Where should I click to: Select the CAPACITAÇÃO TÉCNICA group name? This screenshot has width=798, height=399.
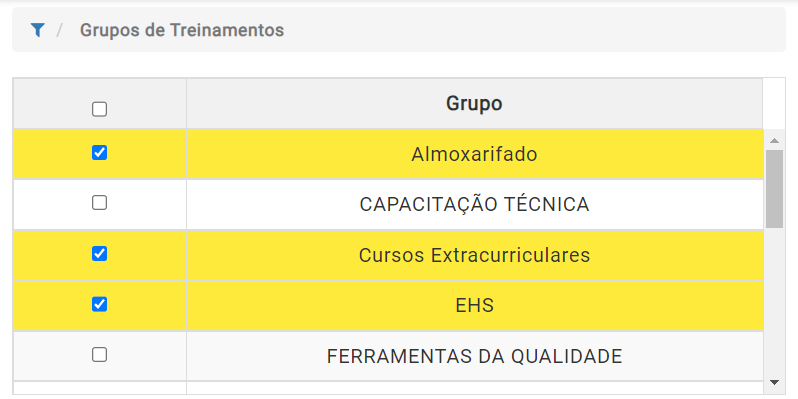click(474, 205)
